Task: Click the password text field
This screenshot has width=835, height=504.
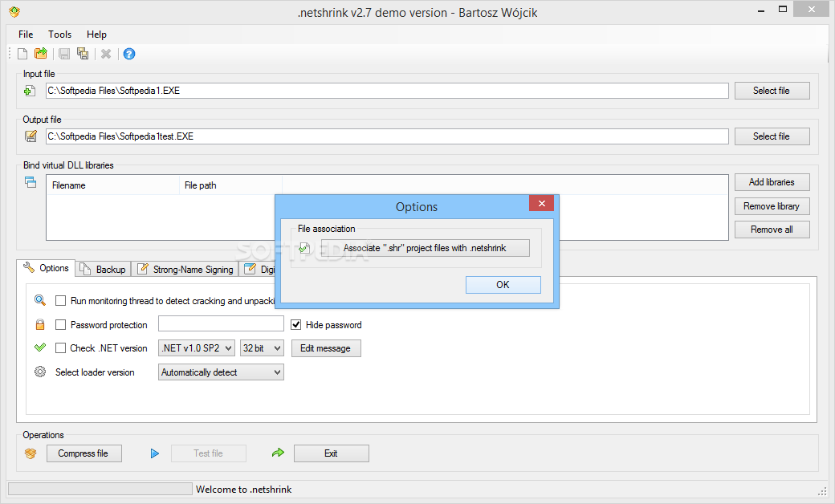Action: click(x=221, y=323)
